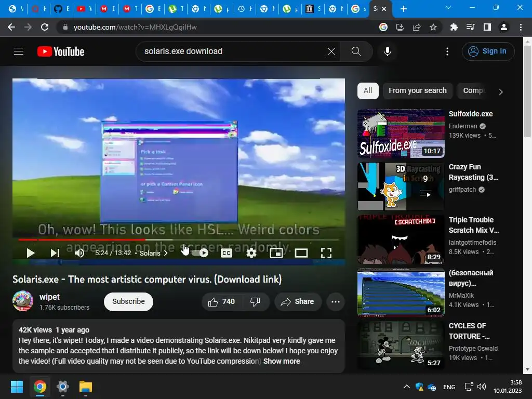Toggle Chrome side panel

(487, 27)
